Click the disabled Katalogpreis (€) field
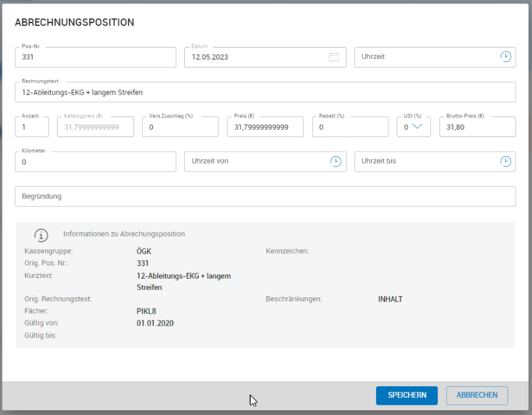This screenshot has width=532, height=415. tap(95, 127)
